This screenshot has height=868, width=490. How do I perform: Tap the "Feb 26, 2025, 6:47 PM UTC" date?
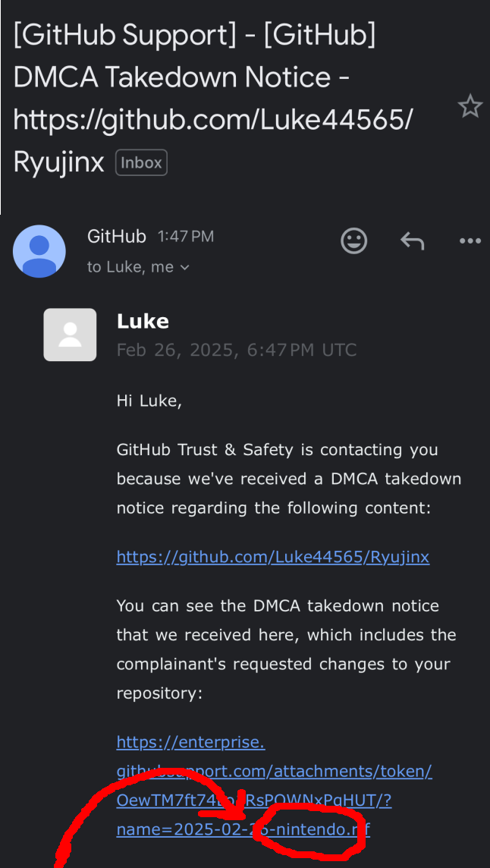[x=236, y=350]
